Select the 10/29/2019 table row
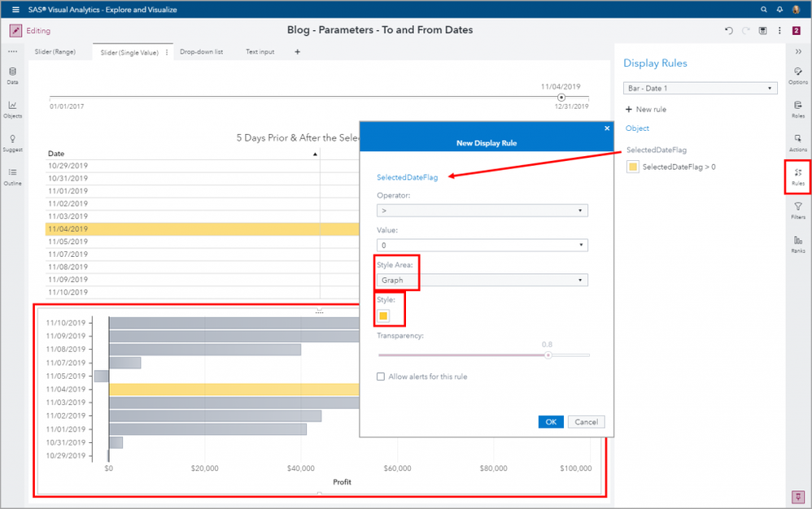The width and height of the screenshot is (812, 509). pyautogui.click(x=202, y=166)
